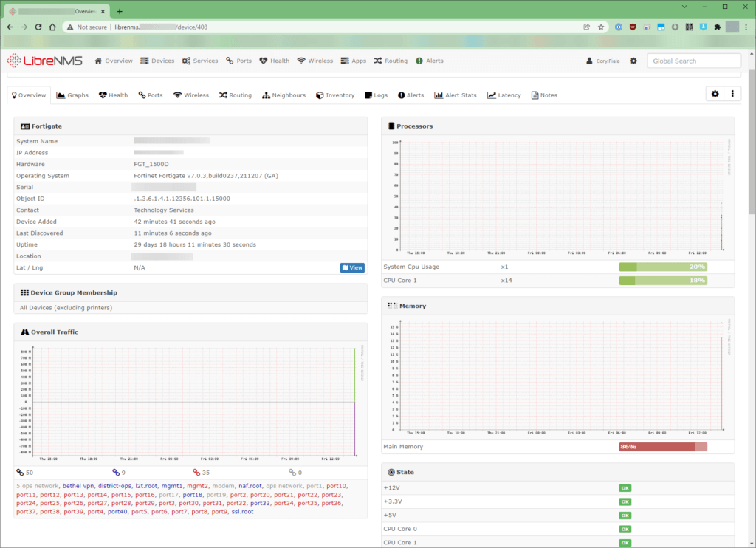
Task: Click the up ports icon showing 9
Action: pos(116,473)
